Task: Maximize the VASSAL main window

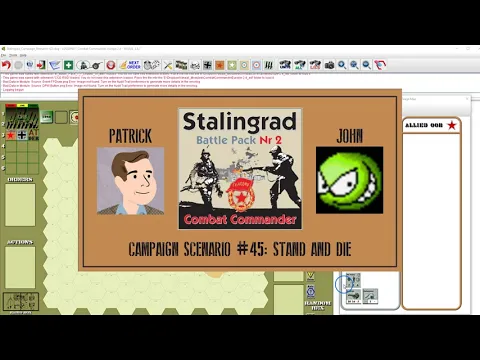Action: 468,49
